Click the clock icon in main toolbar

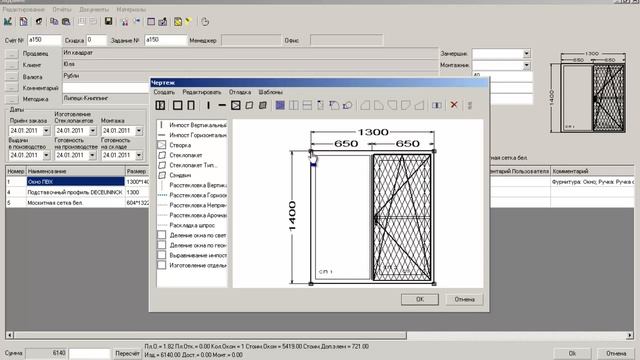tap(205, 22)
